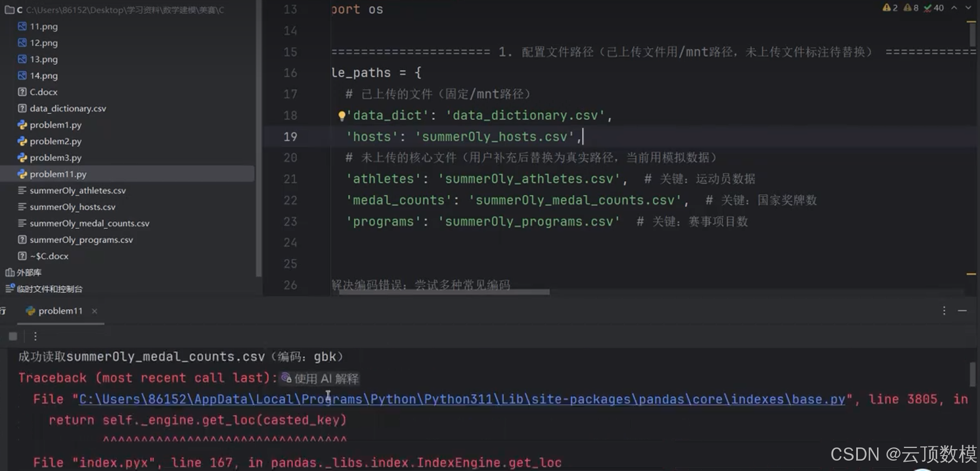
Task: Click the warnings count indicator showing 2
Action: click(890, 8)
